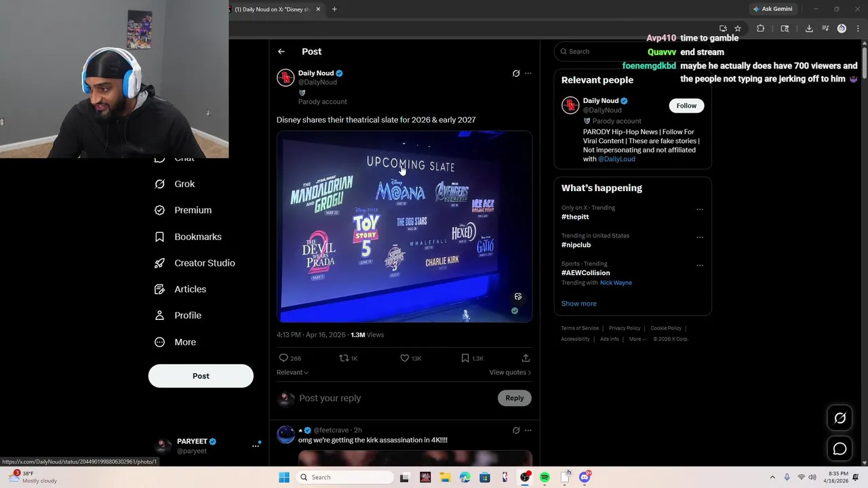This screenshot has width=868, height=488.
Task: Open the three-dot menu beside #nipclub
Action: (700, 237)
